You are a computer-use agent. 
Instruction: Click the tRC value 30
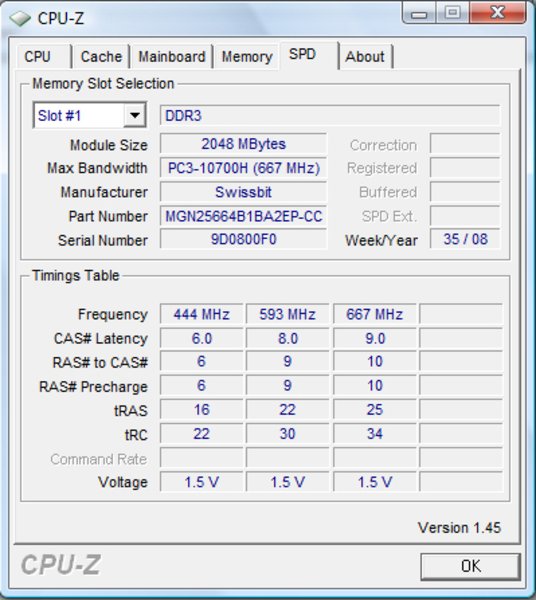[x=287, y=434]
